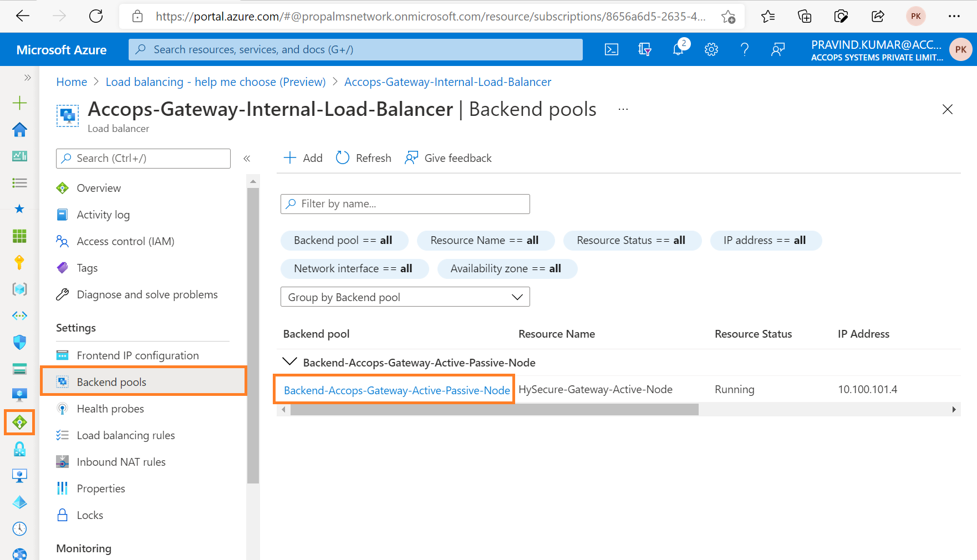Viewport: 977px width, 560px height.
Task: Go to Load balancing - help me choose breadcrumb
Action: [216, 82]
